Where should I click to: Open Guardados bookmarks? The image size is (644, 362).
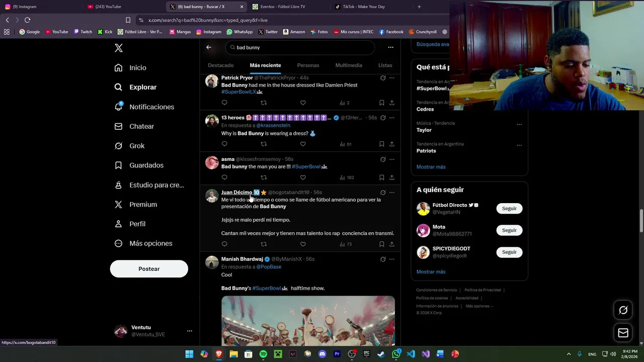point(139,165)
